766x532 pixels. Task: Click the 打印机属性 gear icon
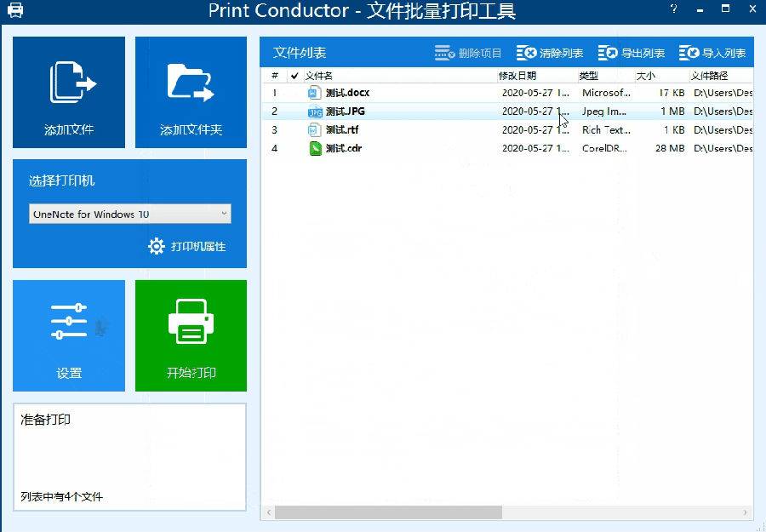tap(157, 247)
